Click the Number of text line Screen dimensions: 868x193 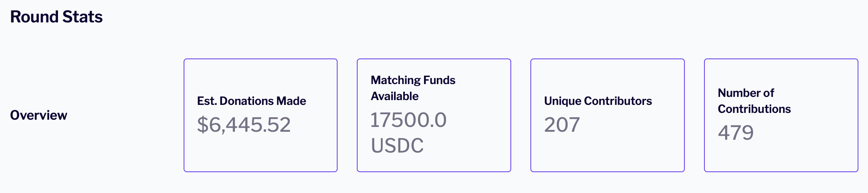(x=746, y=93)
